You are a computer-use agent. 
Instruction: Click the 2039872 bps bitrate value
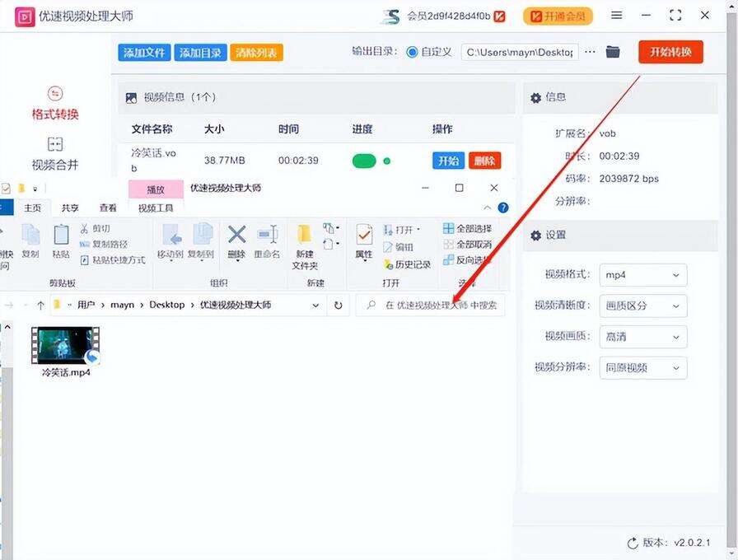click(x=628, y=179)
